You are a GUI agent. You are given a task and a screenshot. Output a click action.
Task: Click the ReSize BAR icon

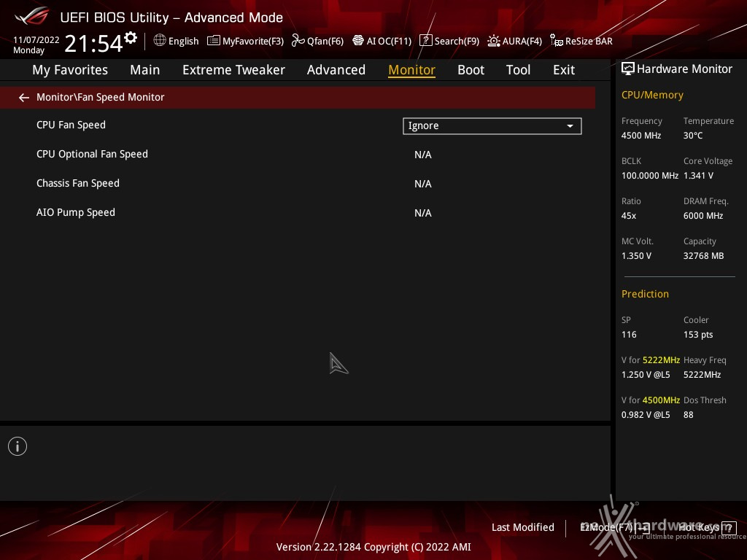[x=556, y=41]
